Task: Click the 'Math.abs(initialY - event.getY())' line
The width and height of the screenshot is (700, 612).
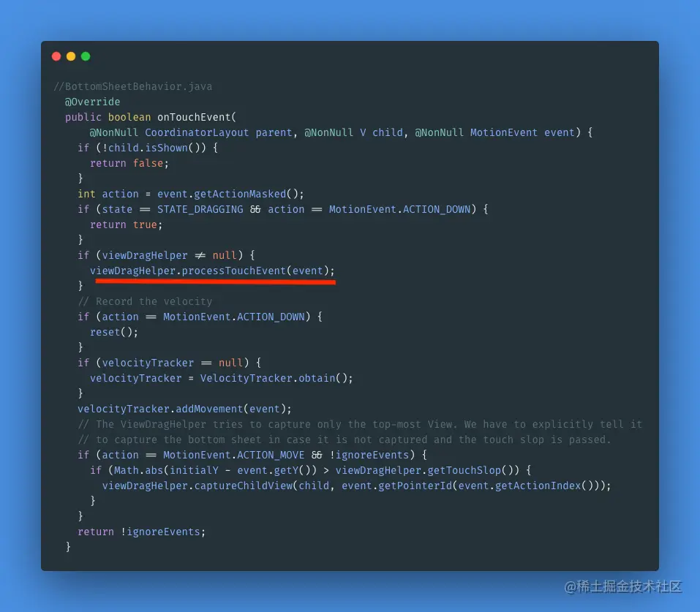Action: [x=311, y=470]
